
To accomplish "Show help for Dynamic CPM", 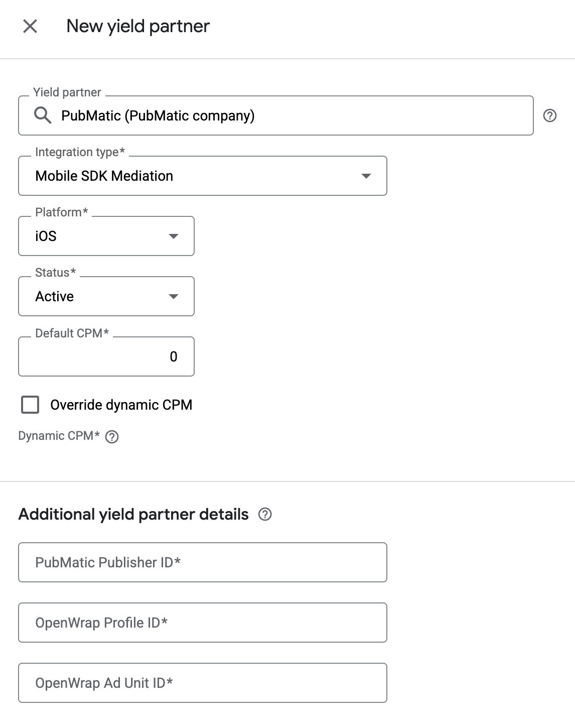I will point(112,437).
